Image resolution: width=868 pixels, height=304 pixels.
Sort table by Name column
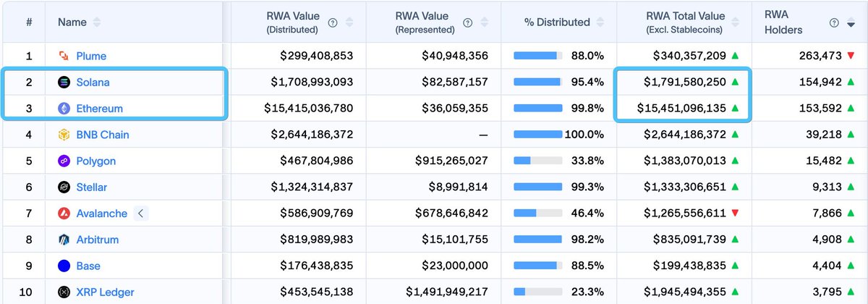[97, 22]
